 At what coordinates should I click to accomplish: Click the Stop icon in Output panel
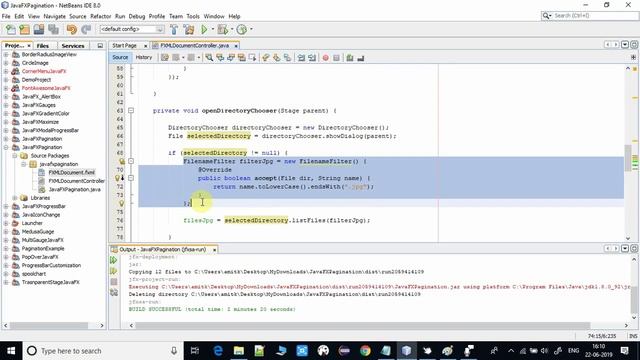[113, 282]
